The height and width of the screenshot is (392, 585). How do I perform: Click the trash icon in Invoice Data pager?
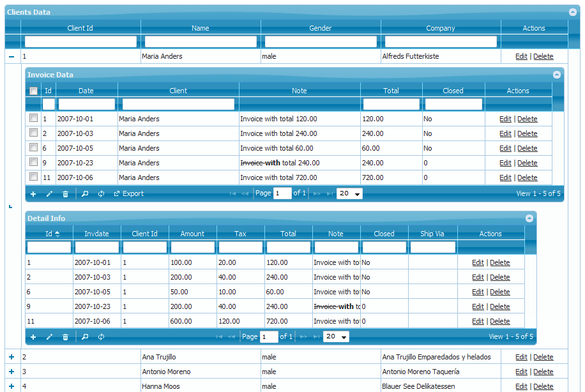pos(65,193)
